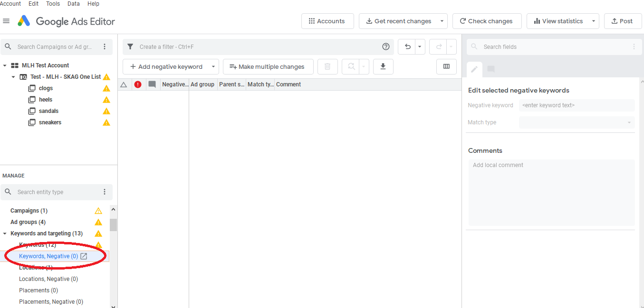Click warning icon beside clogs
This screenshot has height=308, width=644.
(x=106, y=88)
